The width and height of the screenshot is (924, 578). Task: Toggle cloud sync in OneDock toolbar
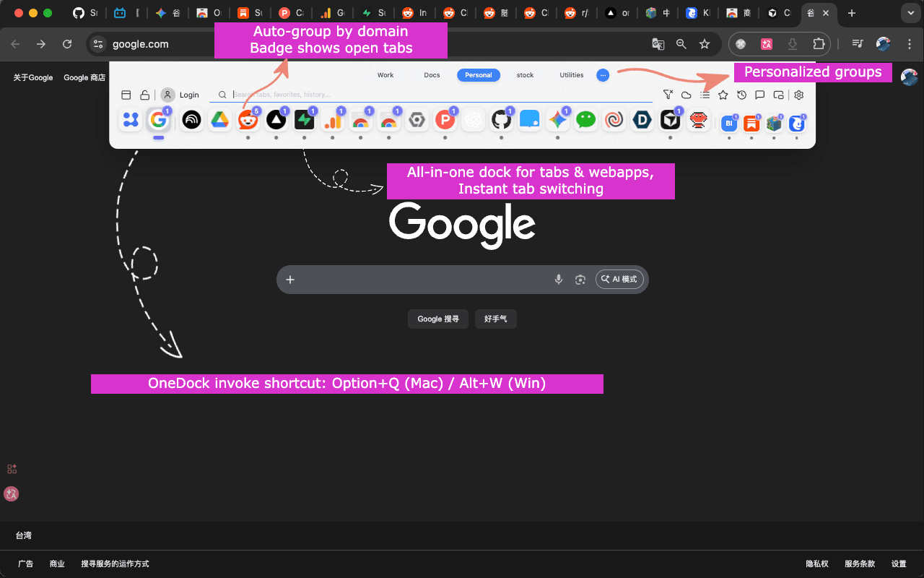(x=686, y=95)
